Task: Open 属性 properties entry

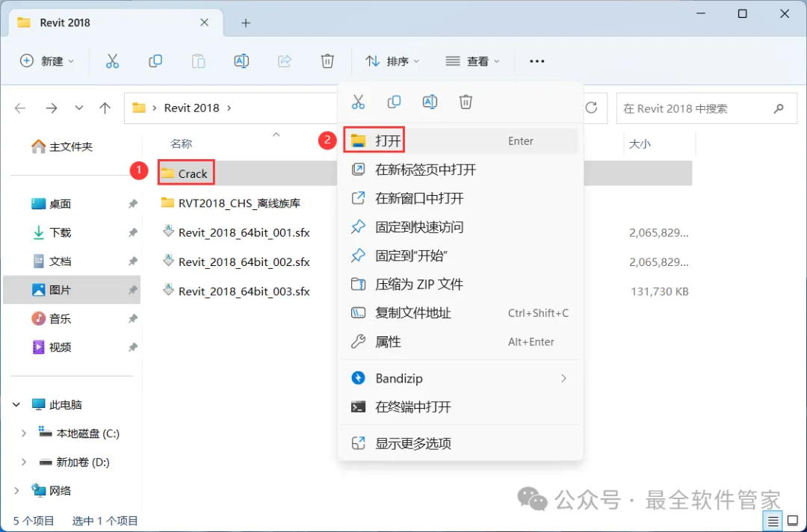Action: (460, 341)
